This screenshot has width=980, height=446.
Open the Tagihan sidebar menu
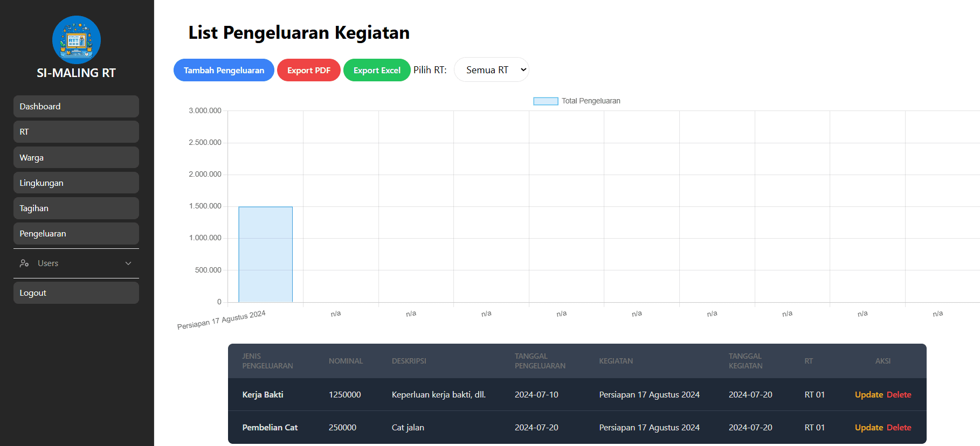tap(76, 208)
